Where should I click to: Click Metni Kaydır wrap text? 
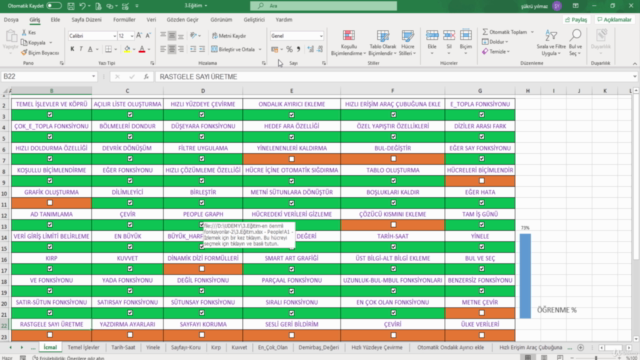229,36
